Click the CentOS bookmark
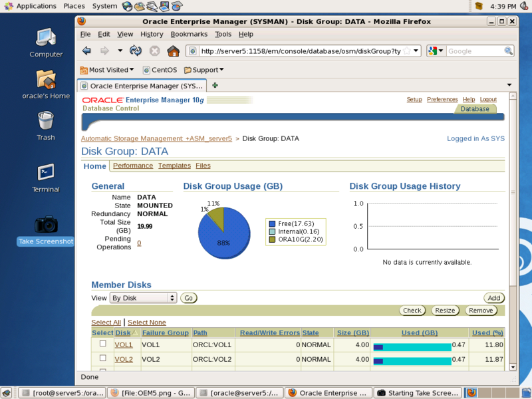Viewport: 532px width, 399px height. (160, 70)
